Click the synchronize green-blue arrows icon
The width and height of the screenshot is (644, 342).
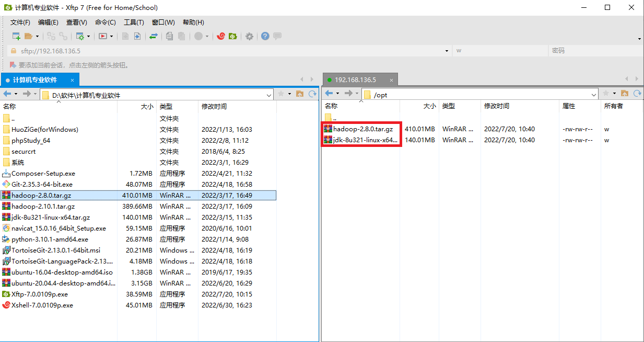tap(154, 36)
